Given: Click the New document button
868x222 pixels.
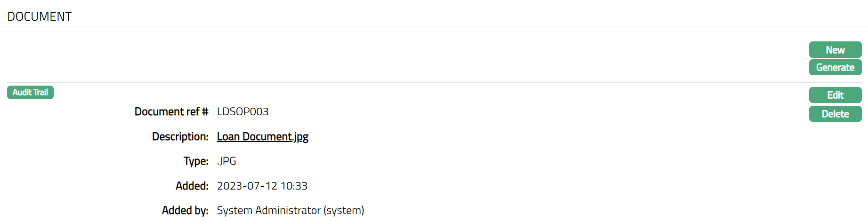Looking at the screenshot, I should point(835,50).
